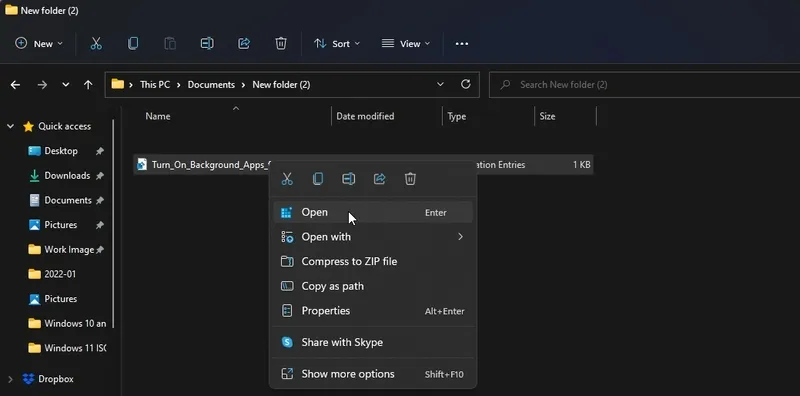Screen dimensions: 800x396
Task: Collapse the Quick access tree section
Action: tap(10, 127)
